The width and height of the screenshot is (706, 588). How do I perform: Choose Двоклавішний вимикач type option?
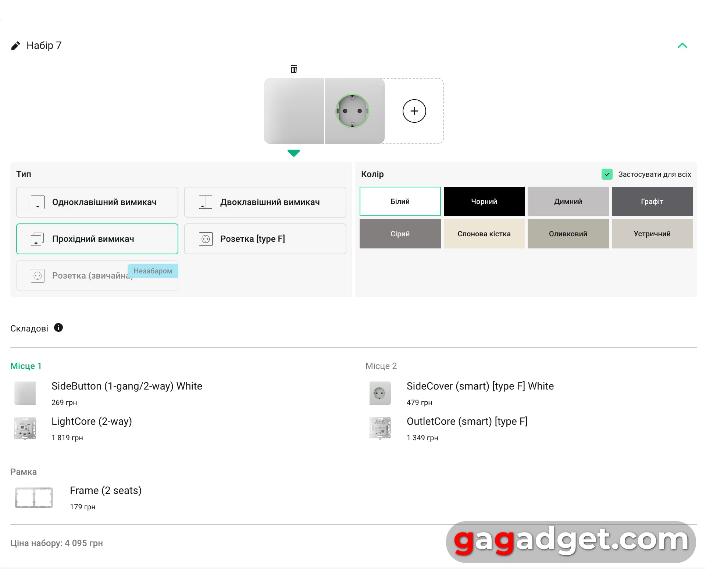coord(265,202)
